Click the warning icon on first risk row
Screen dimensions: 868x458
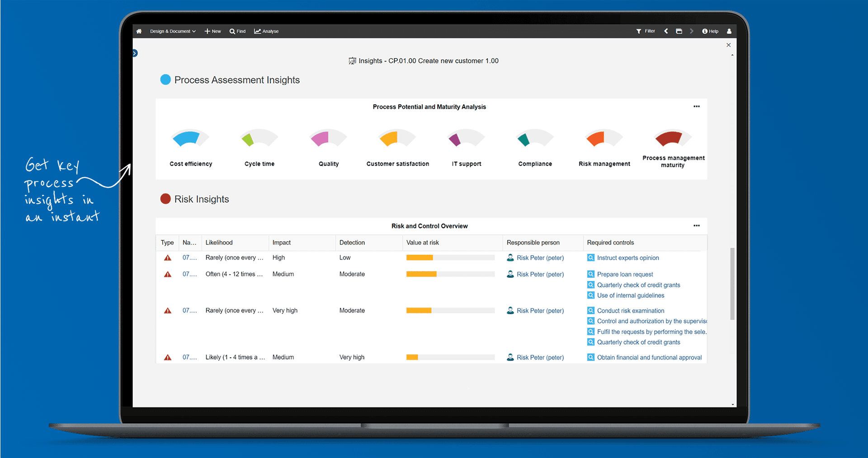(x=168, y=257)
